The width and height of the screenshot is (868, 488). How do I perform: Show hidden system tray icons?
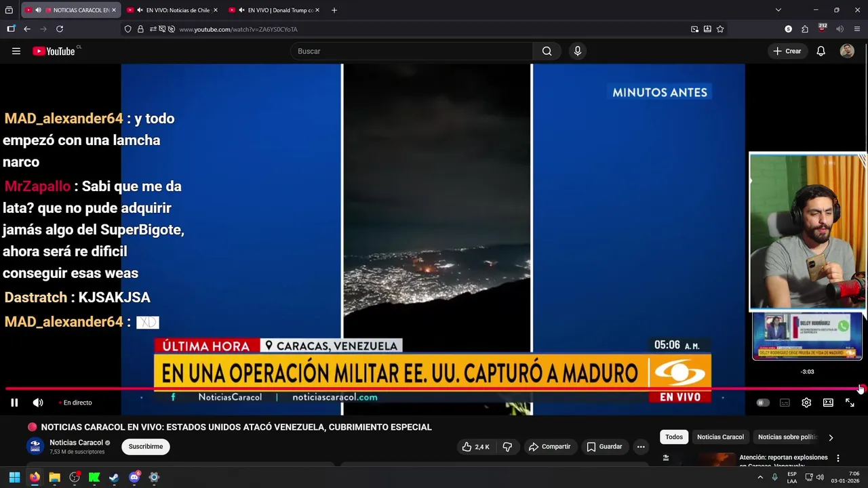(760, 477)
